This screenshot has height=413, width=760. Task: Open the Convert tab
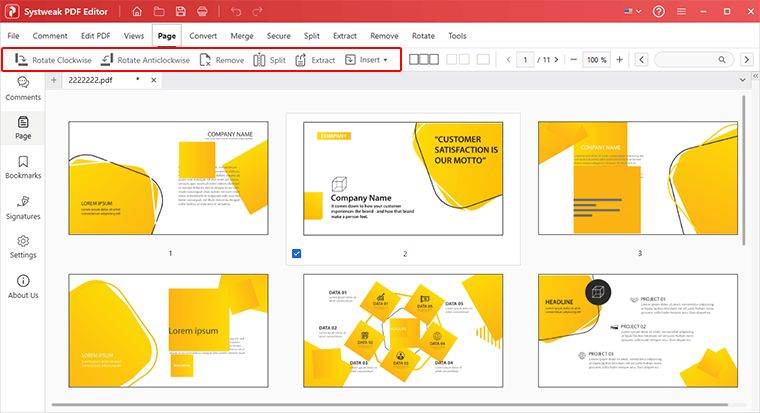tap(203, 36)
